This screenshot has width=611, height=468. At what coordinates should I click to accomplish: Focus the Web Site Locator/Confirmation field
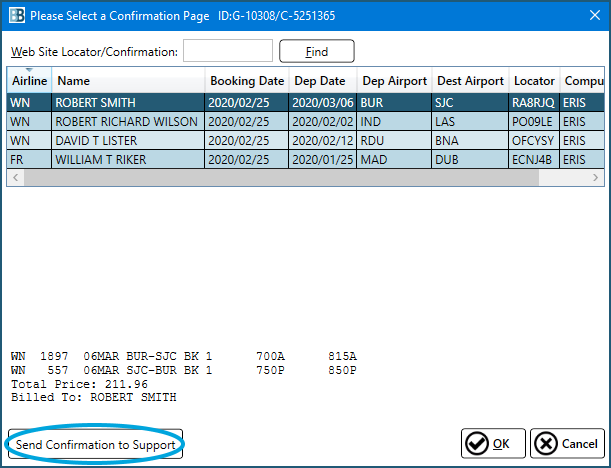pyautogui.click(x=228, y=51)
